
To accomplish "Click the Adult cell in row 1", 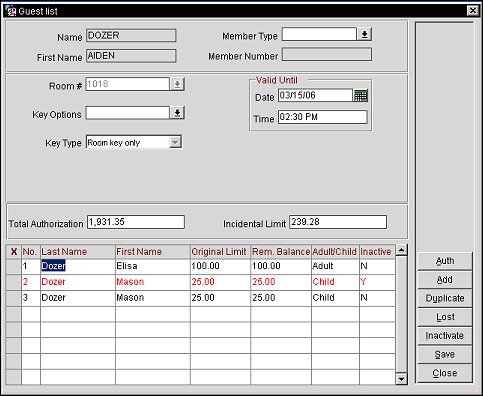I will (x=335, y=266).
